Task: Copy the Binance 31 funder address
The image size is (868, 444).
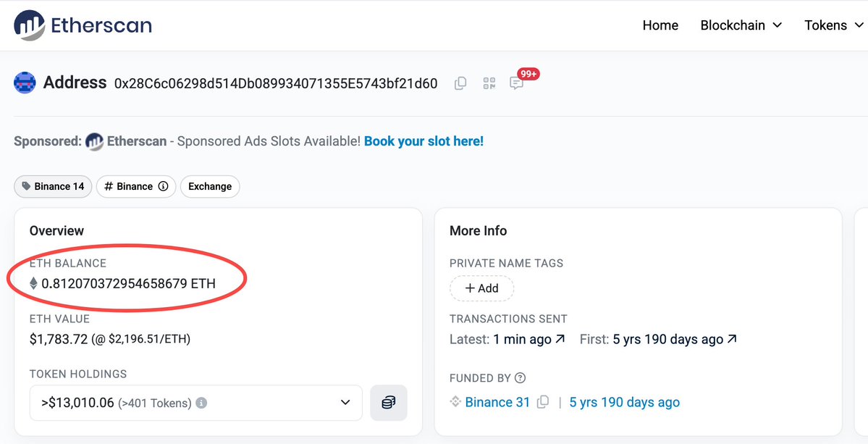Action: [543, 402]
